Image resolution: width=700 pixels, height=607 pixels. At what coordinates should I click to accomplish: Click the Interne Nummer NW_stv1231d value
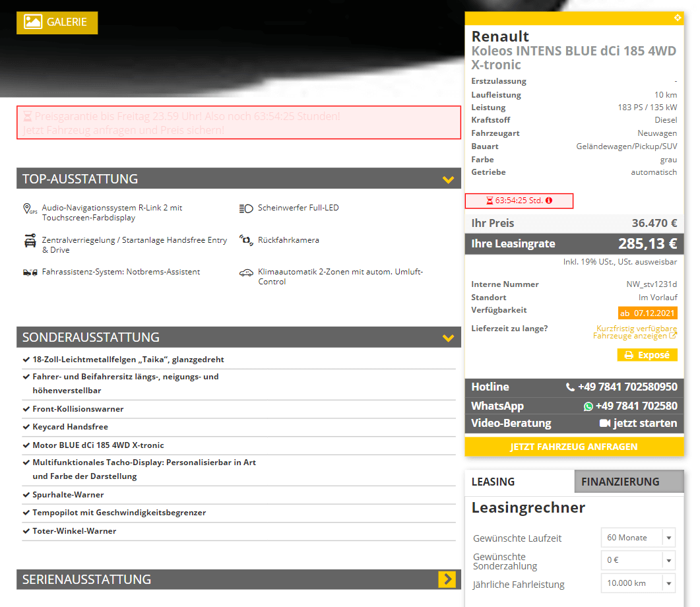tap(651, 284)
